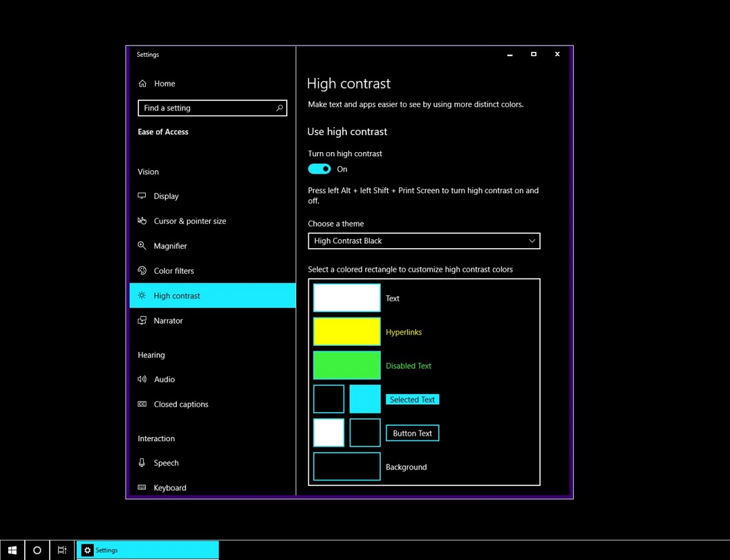Image resolution: width=730 pixels, height=560 pixels.
Task: Click the Home icon in sidebar
Action: pyautogui.click(x=142, y=84)
